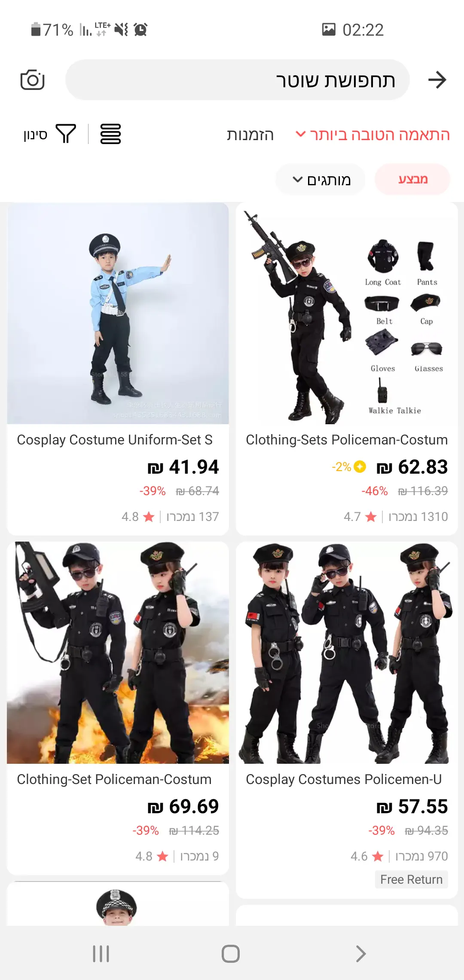Switch to list view layout

point(110,134)
